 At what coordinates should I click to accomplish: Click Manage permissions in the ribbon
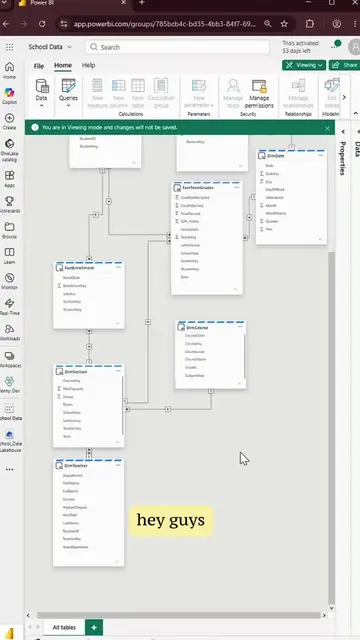(x=259, y=94)
